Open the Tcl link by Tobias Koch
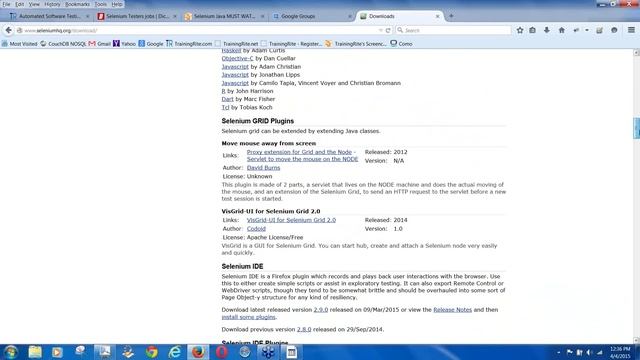640x360 pixels. 225,107
